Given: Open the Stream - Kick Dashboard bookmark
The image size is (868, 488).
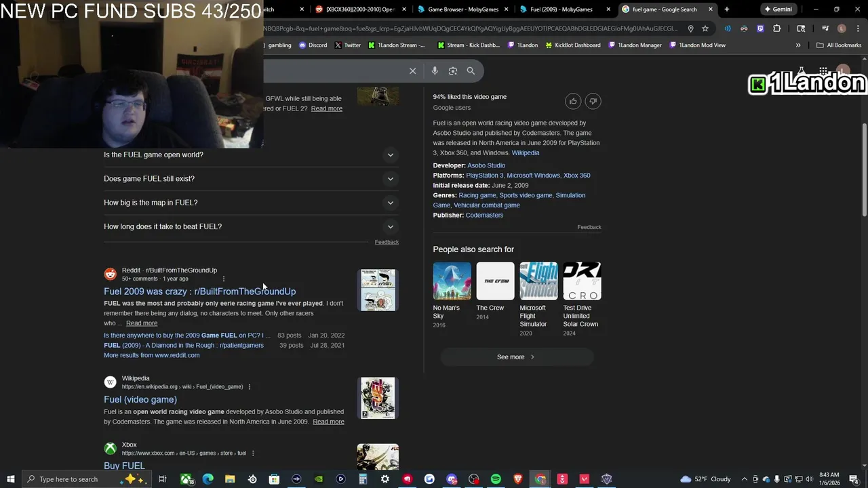Looking at the screenshot, I should pos(469,45).
